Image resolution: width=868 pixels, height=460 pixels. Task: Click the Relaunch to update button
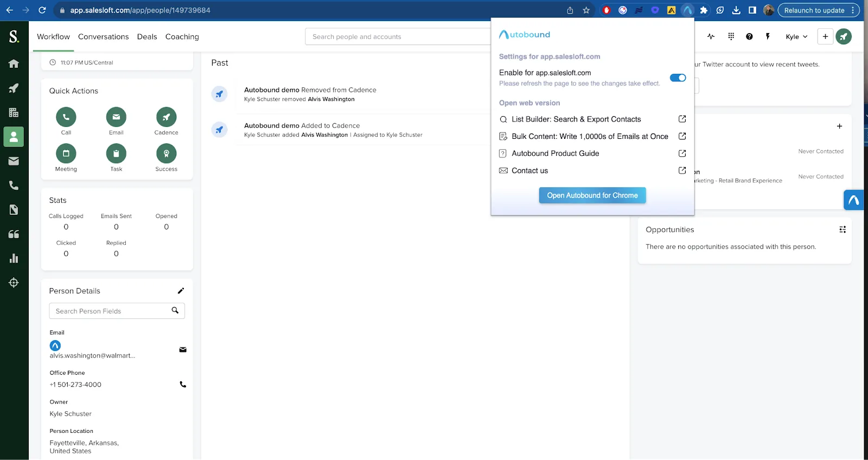819,10
